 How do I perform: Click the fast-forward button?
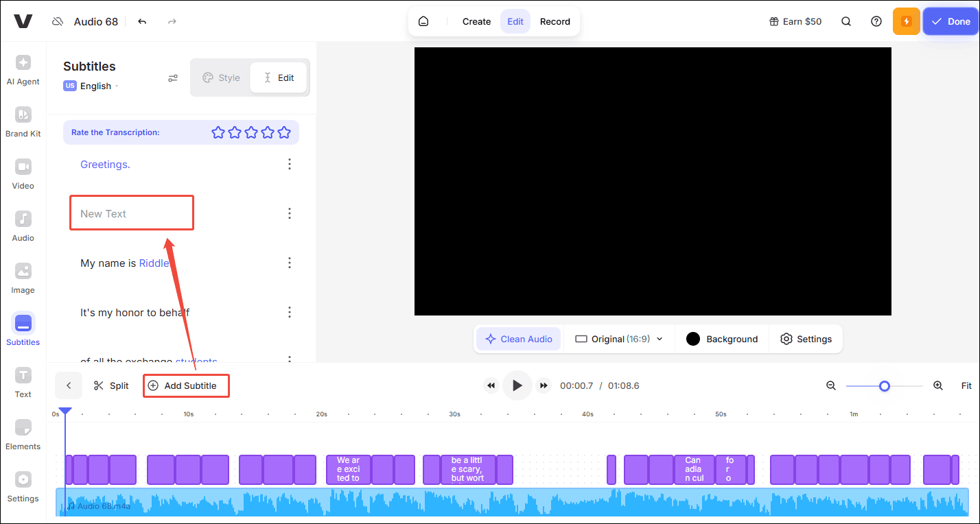pyautogui.click(x=544, y=385)
